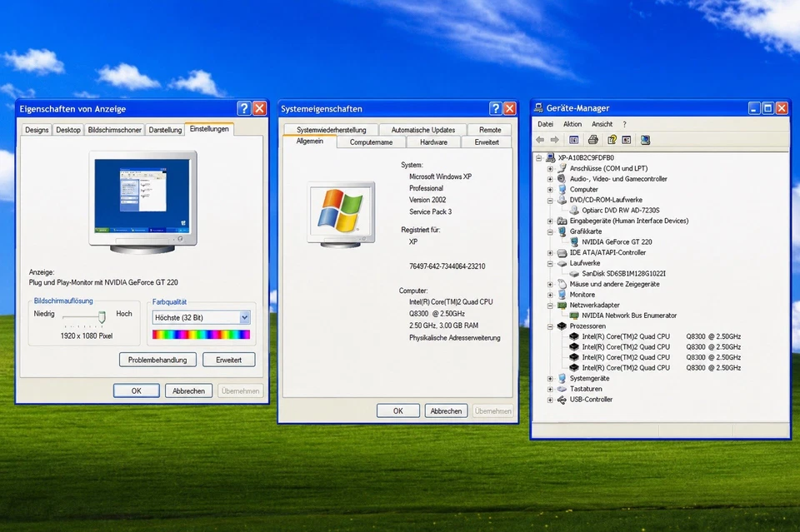Switch to the Bildschirmschoner tab
The image size is (800, 532).
[x=114, y=130]
